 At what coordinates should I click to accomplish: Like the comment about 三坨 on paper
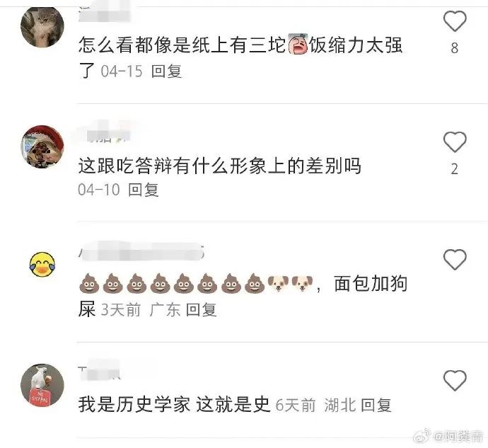(455, 21)
